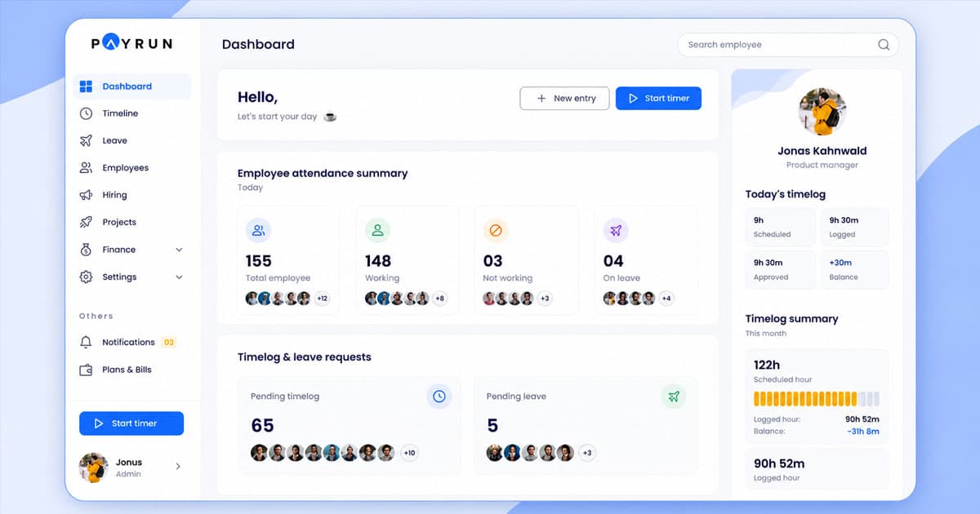The image size is (980, 514).
Task: Click the 155 Total employee count
Action: point(259,261)
